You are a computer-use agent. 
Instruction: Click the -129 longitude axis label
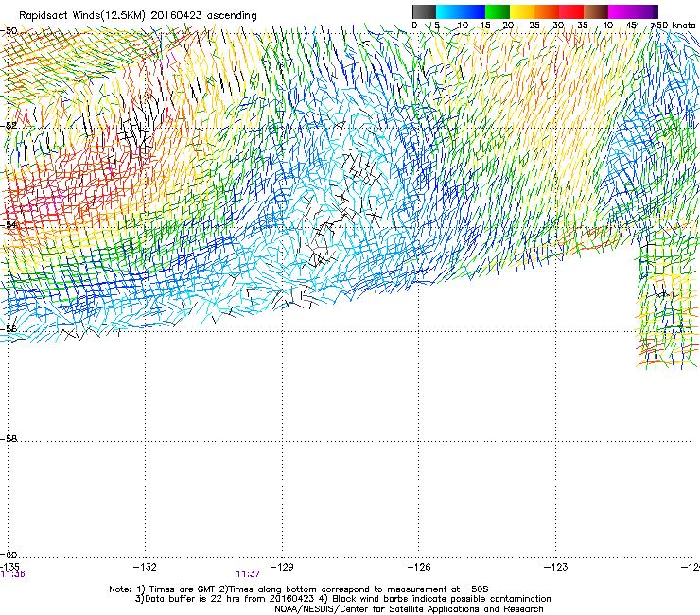282,567
